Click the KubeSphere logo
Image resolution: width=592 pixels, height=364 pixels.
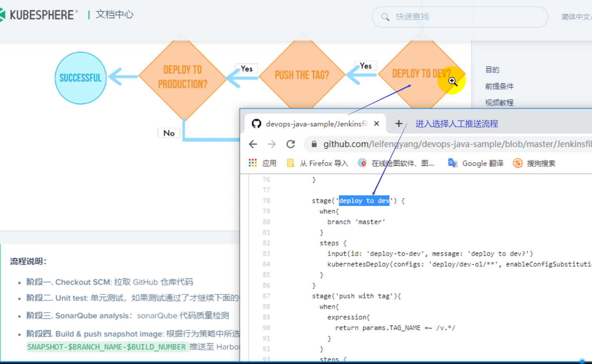(39, 15)
